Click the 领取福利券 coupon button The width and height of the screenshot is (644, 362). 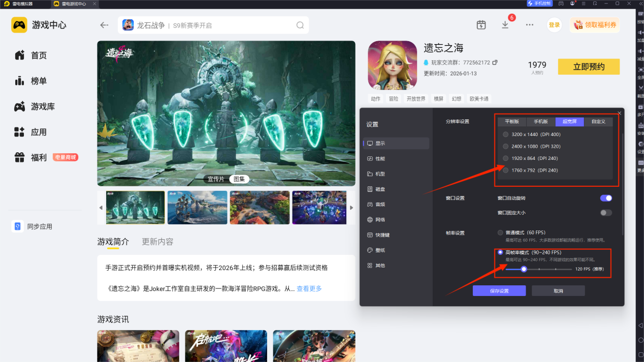pyautogui.click(x=595, y=25)
